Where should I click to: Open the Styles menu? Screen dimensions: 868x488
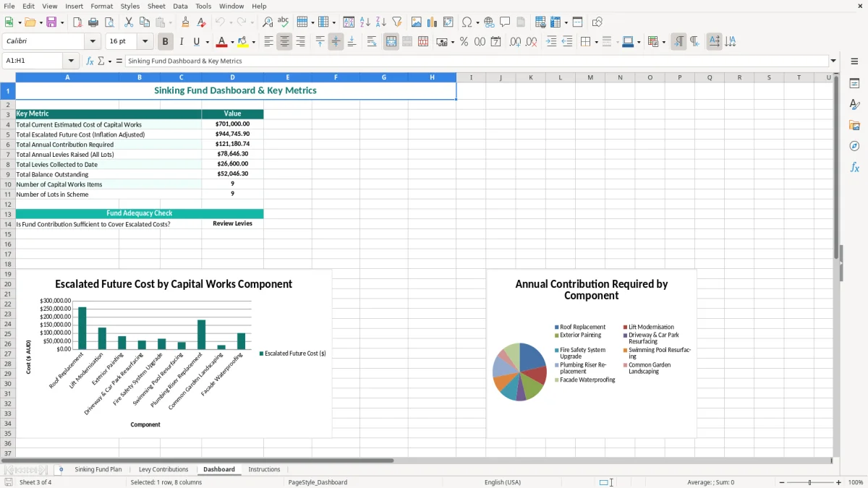click(130, 6)
